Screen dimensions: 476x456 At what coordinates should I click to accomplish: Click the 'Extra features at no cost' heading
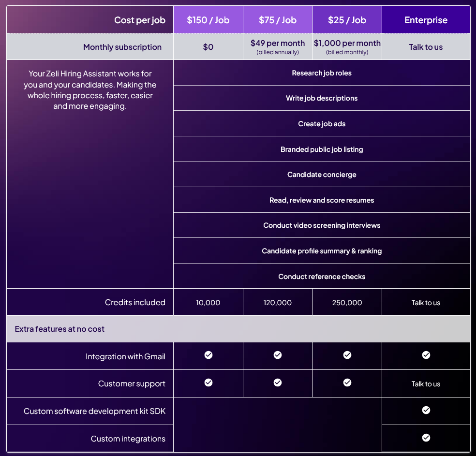pyautogui.click(x=59, y=329)
